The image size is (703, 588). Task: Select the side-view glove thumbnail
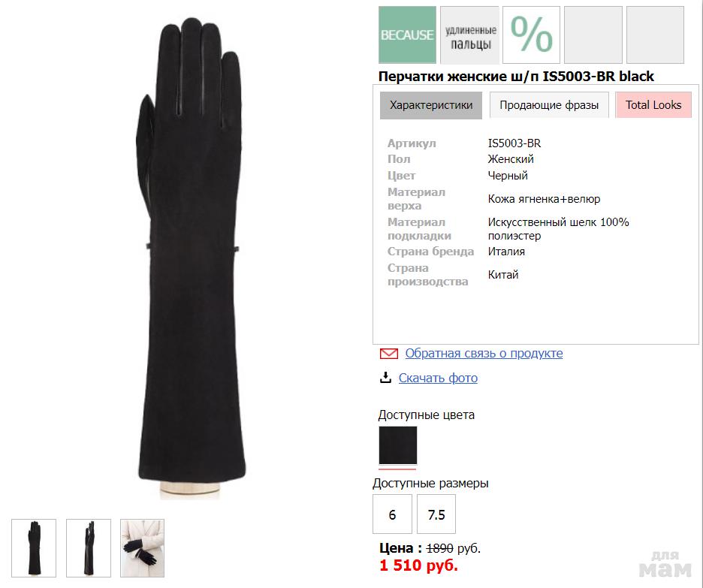[89, 548]
